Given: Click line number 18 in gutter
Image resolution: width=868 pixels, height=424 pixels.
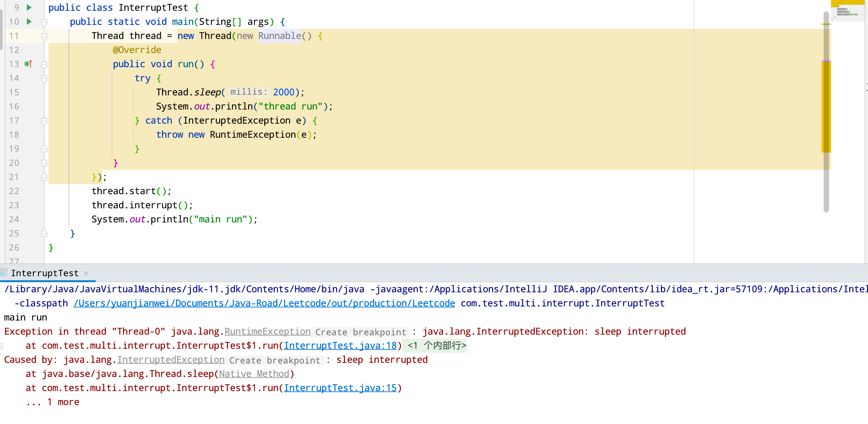Looking at the screenshot, I should (14, 135).
